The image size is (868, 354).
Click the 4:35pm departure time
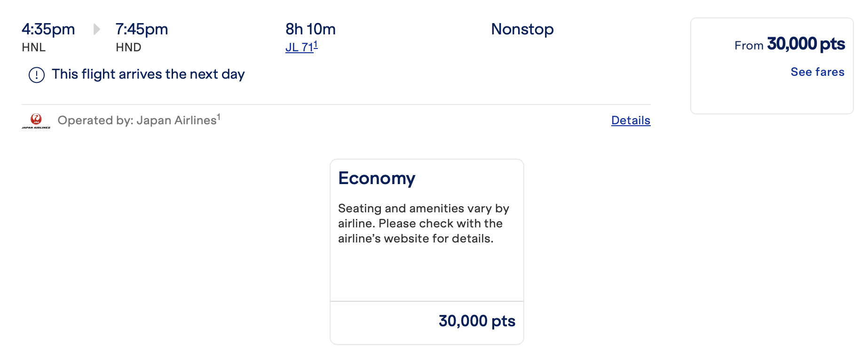click(x=48, y=29)
